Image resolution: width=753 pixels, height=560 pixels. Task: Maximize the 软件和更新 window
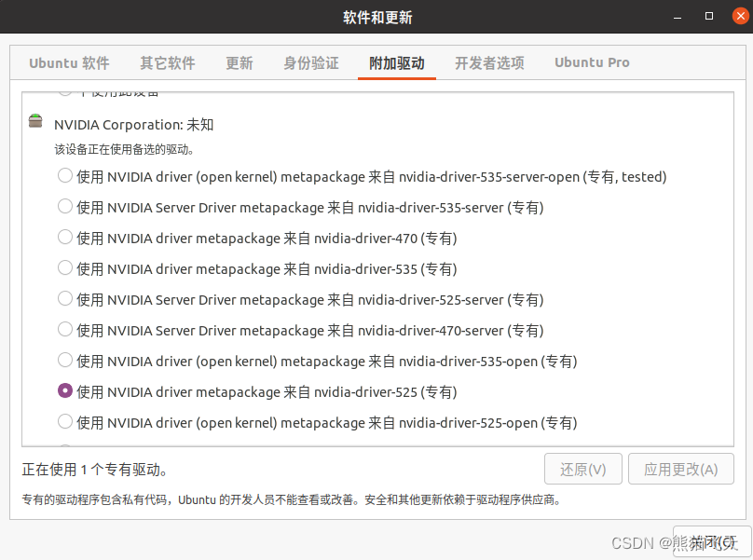709,17
